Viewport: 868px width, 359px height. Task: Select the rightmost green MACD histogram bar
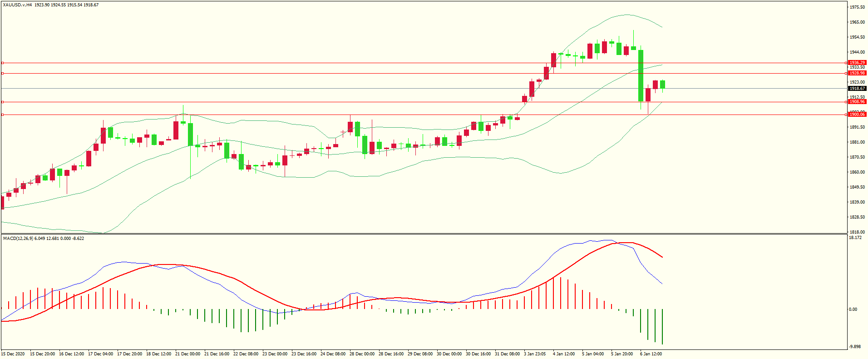tap(662, 326)
